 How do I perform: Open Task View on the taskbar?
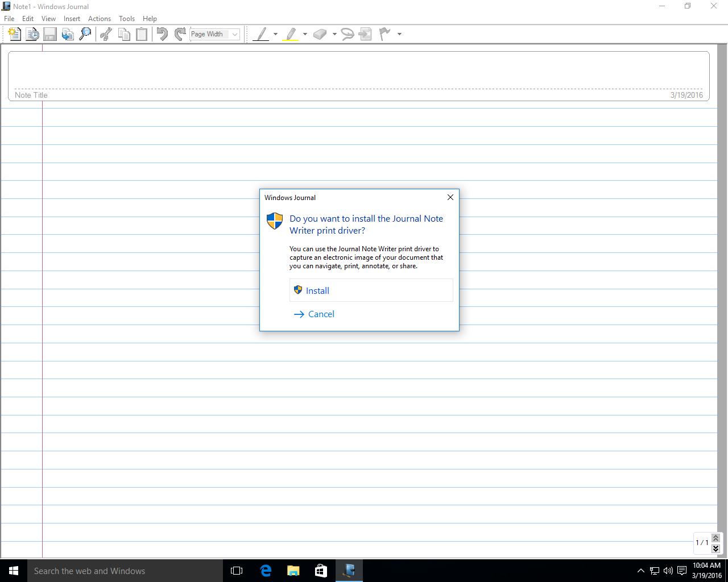237,571
